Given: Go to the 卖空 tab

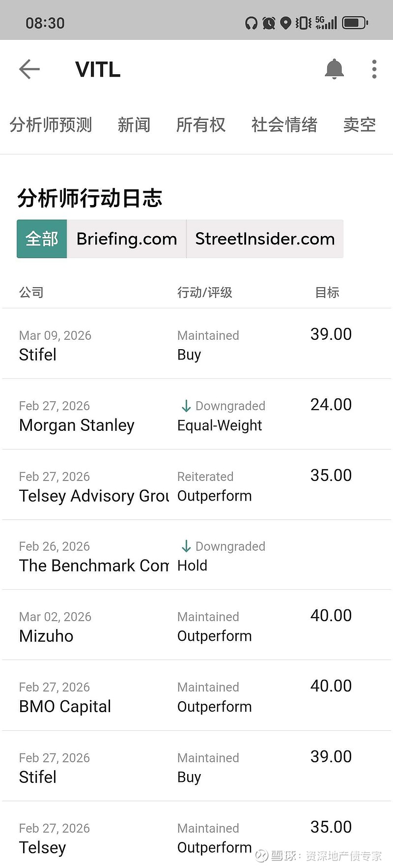Looking at the screenshot, I should point(360,125).
